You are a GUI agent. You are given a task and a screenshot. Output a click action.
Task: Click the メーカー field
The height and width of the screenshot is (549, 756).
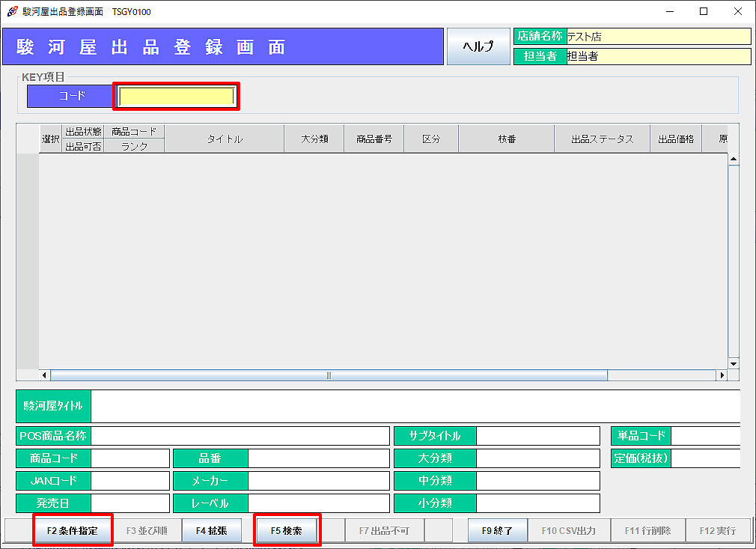pyautogui.click(x=318, y=481)
